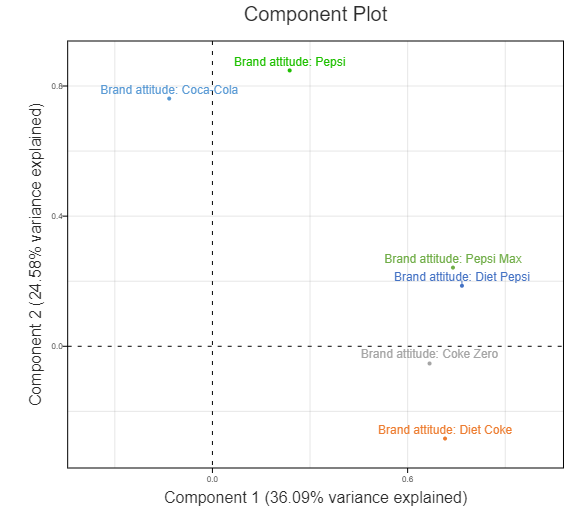Screen dimensions: 585x516
Task: Click the Component Plot title
Action: 316,15
